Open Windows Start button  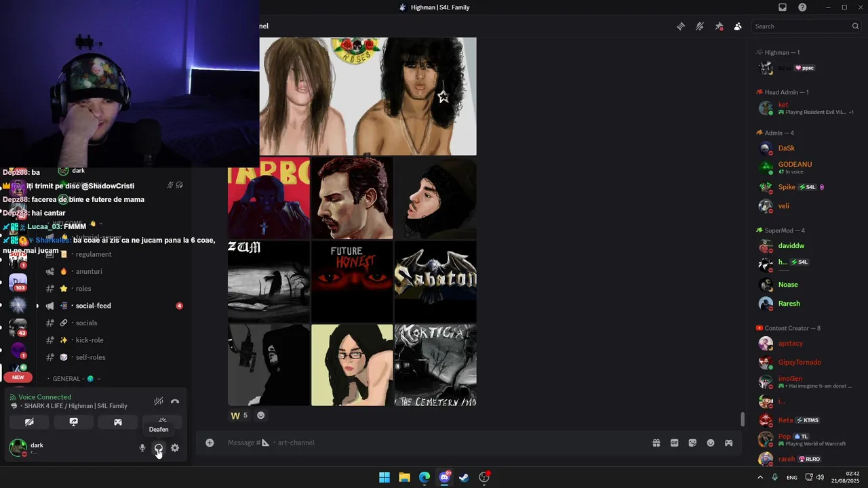pyautogui.click(x=384, y=477)
